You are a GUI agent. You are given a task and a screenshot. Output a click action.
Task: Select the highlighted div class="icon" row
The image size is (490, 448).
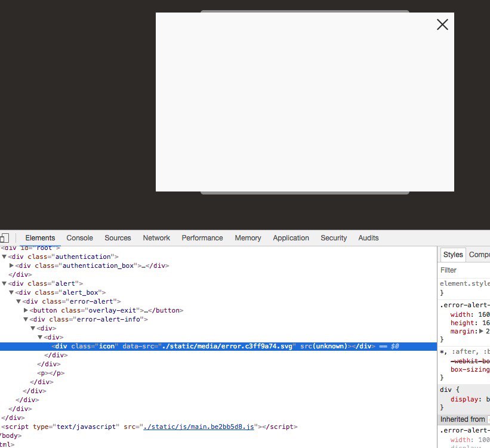click(218, 346)
